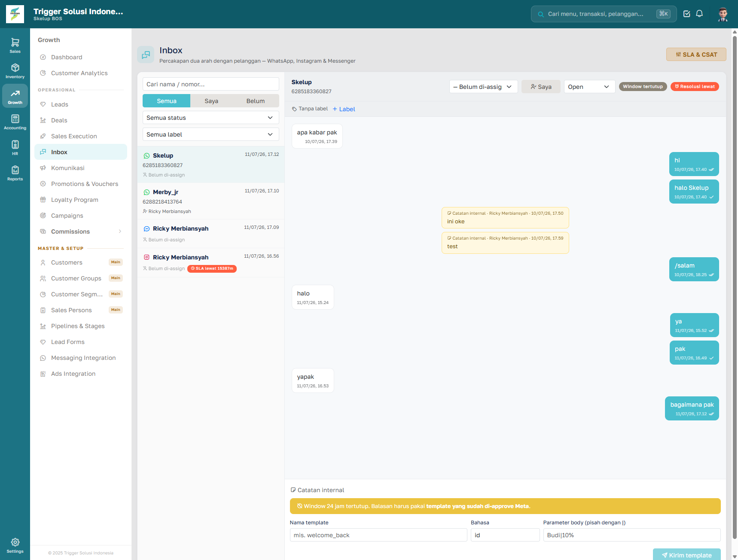Open the notifications bell
The height and width of the screenshot is (560, 738).
coord(699,14)
